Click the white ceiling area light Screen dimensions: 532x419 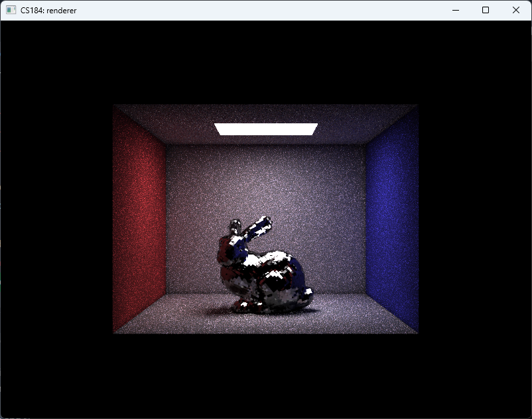pyautogui.click(x=265, y=129)
